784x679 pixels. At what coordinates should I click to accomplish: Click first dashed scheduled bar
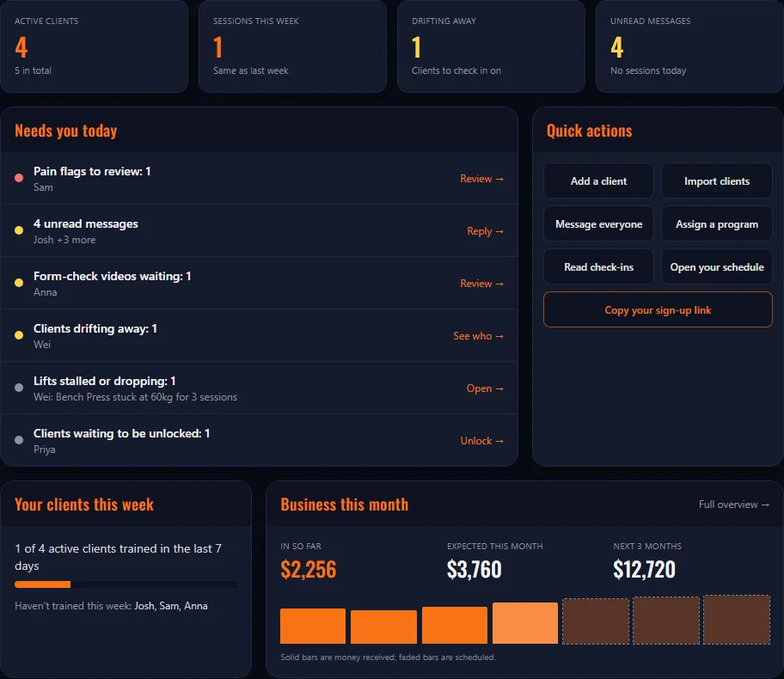click(596, 621)
